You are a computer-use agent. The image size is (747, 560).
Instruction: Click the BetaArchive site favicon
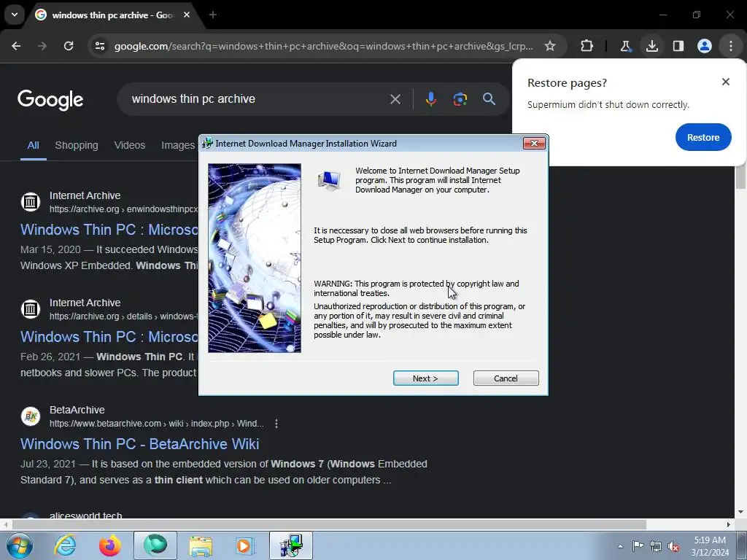click(31, 416)
